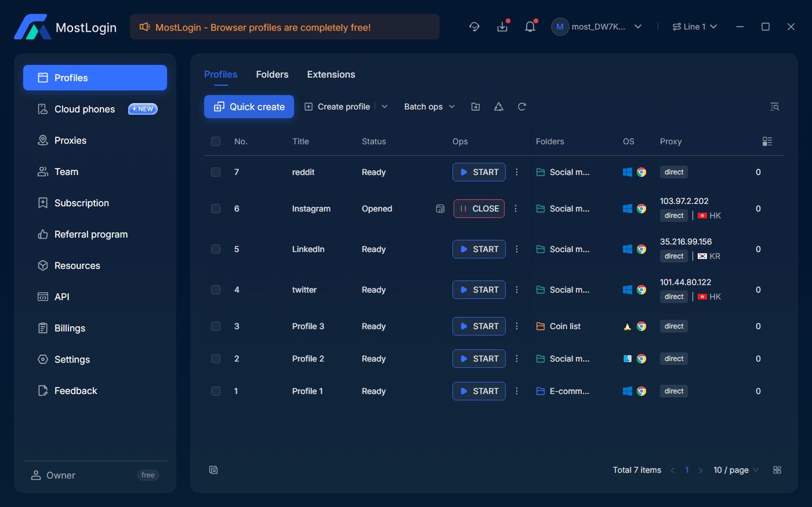Viewport: 812px width, 507px height.
Task: Open the downloads icon in header
Action: pos(502,27)
